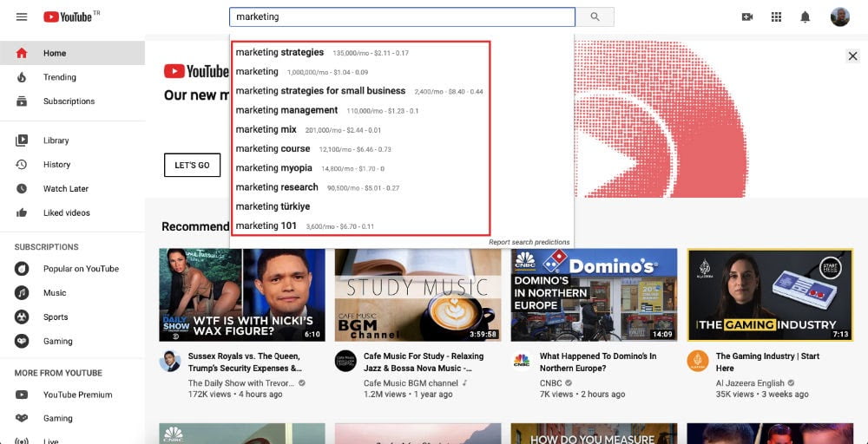Screen dimensions: 868x444
Task: Open Watch Later in the sidebar
Action: click(73, 188)
